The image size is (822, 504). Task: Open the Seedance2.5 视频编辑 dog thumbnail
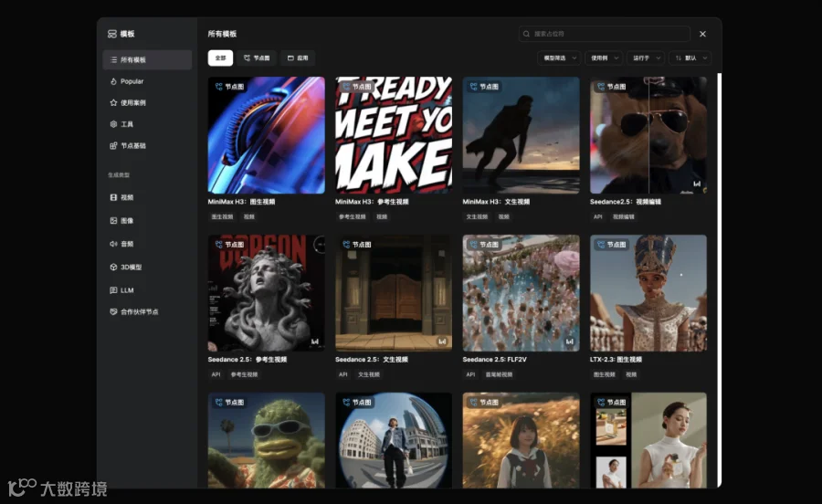(648, 135)
